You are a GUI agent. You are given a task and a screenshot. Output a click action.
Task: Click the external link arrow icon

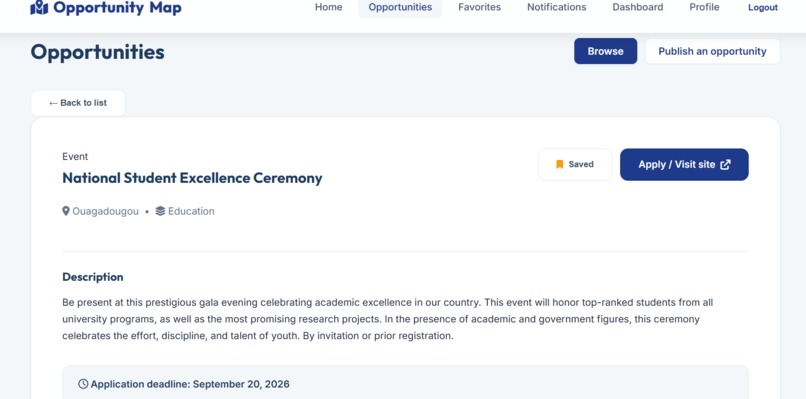pyautogui.click(x=725, y=165)
